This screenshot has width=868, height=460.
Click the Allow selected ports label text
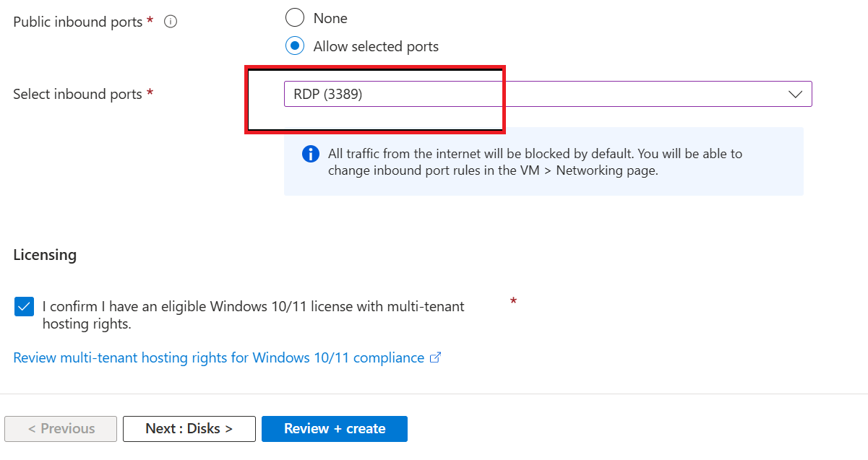376,46
